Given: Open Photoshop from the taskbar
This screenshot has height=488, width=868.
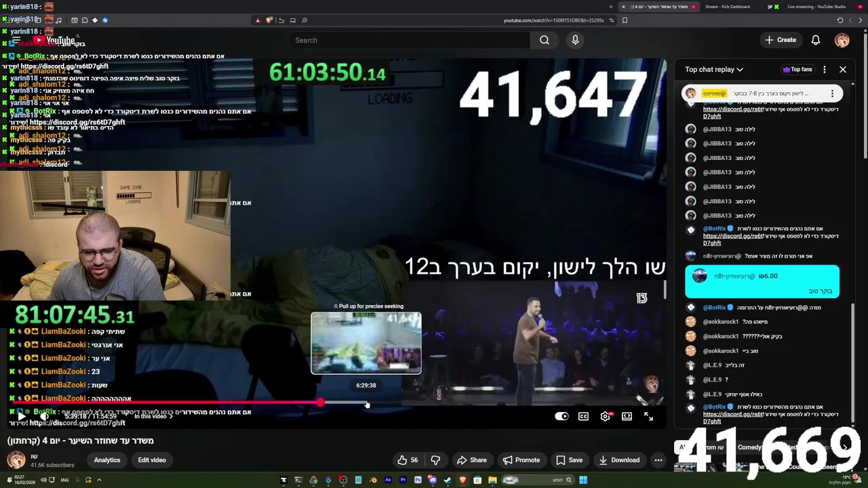Looking at the screenshot, I should 418,480.
